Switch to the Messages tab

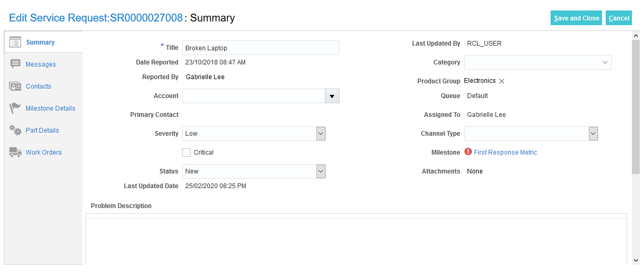pos(40,64)
